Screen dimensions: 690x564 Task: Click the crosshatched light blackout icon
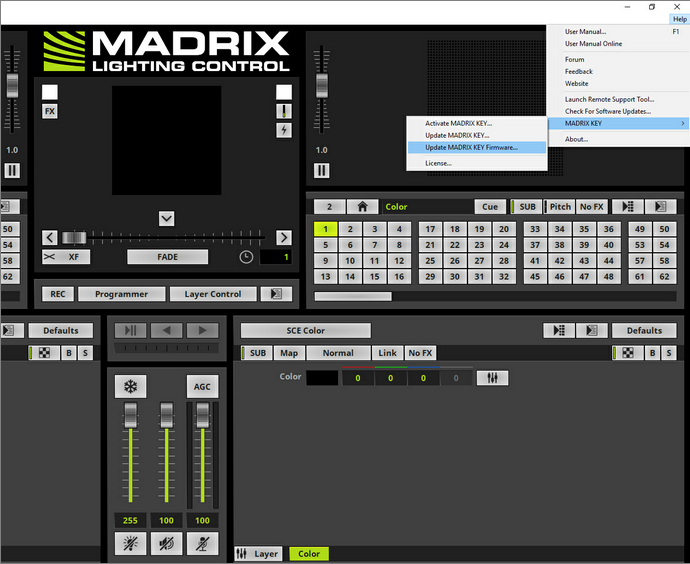[129, 543]
